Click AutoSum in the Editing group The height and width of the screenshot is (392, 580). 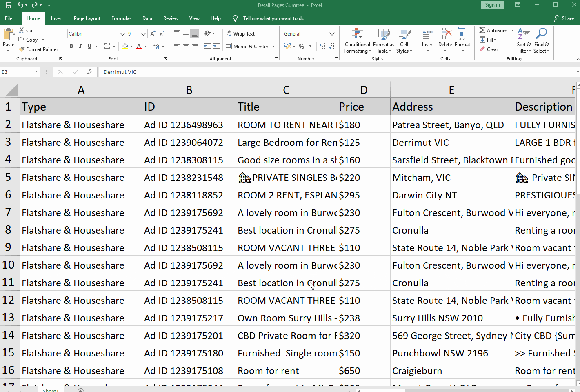pos(493,30)
